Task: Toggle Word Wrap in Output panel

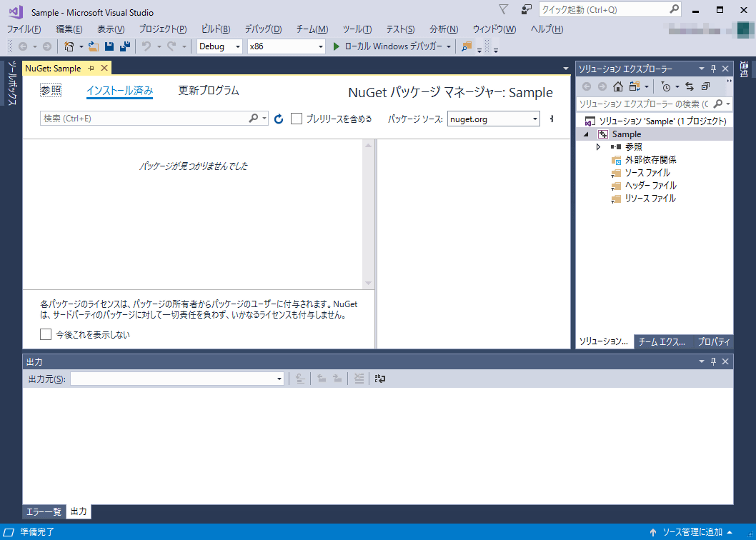Action: pos(380,379)
